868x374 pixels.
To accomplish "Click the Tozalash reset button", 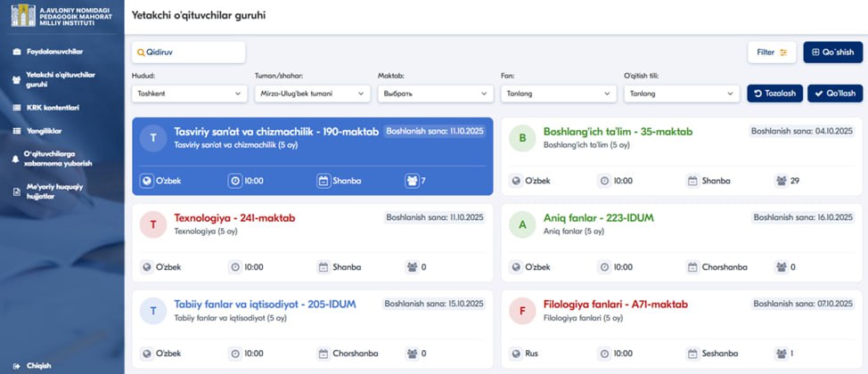I will pos(774,93).
